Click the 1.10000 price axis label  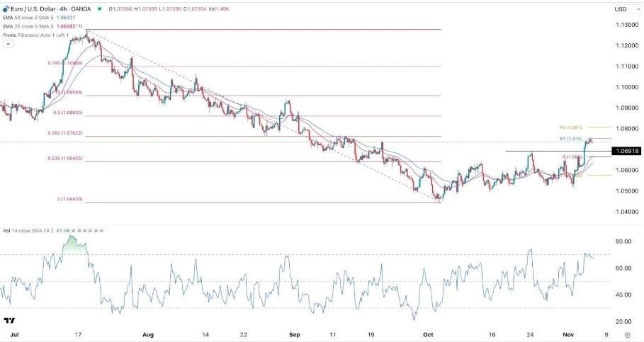(627, 87)
